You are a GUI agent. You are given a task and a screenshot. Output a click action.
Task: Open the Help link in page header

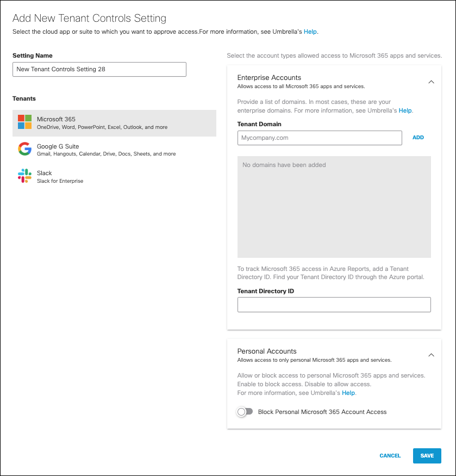pyautogui.click(x=310, y=32)
